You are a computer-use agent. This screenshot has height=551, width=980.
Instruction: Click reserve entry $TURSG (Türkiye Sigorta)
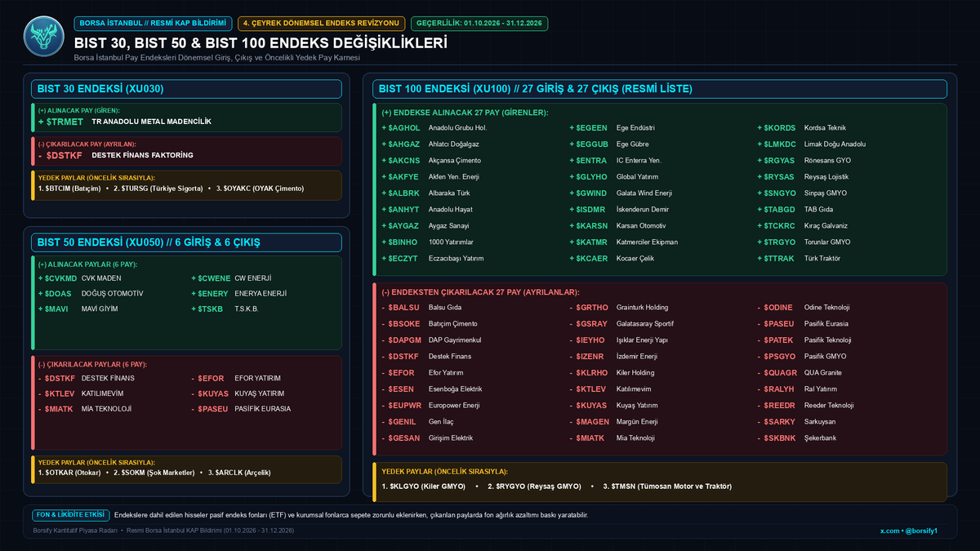tap(158, 189)
